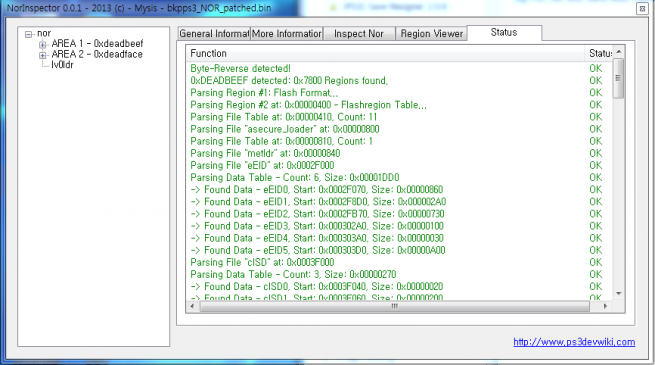Open the Inspect Nor tab

pos(359,34)
